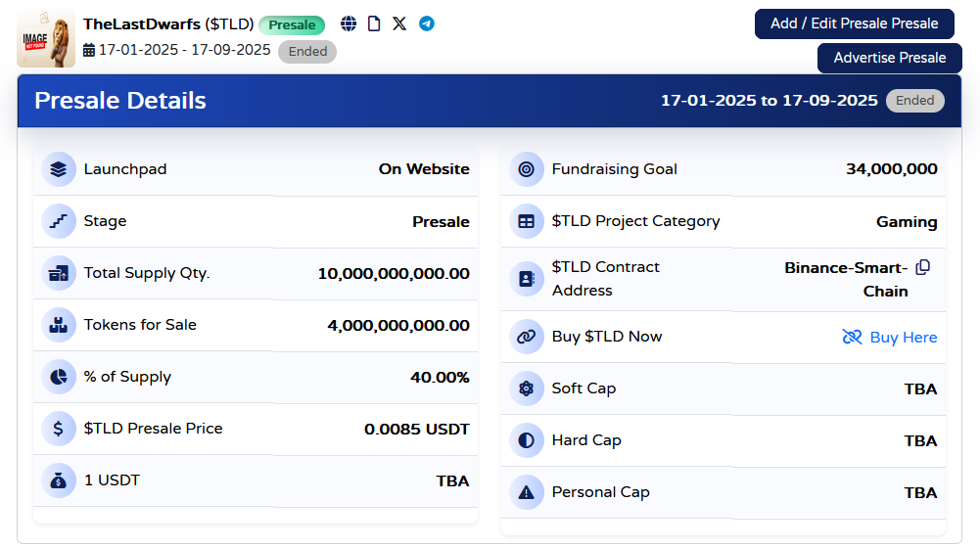Click the Personal Cap warning triangle icon
Viewport: 980px width, 548px height.
[527, 492]
